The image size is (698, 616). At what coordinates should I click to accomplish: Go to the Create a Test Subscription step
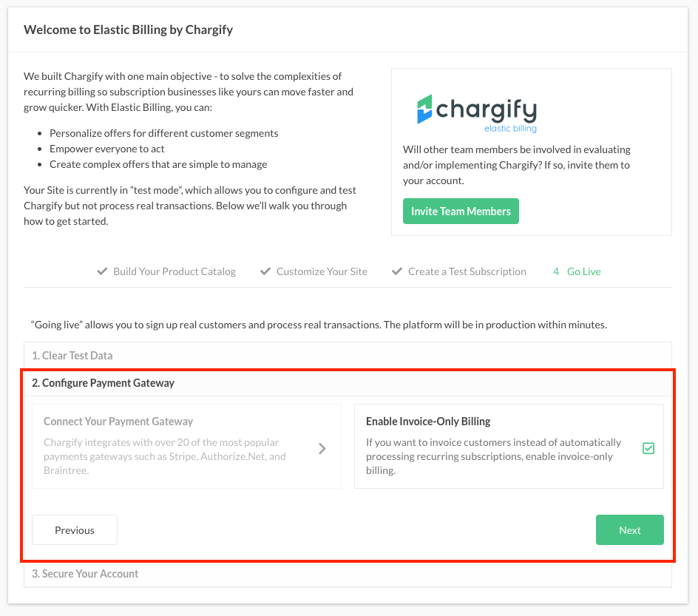467,271
